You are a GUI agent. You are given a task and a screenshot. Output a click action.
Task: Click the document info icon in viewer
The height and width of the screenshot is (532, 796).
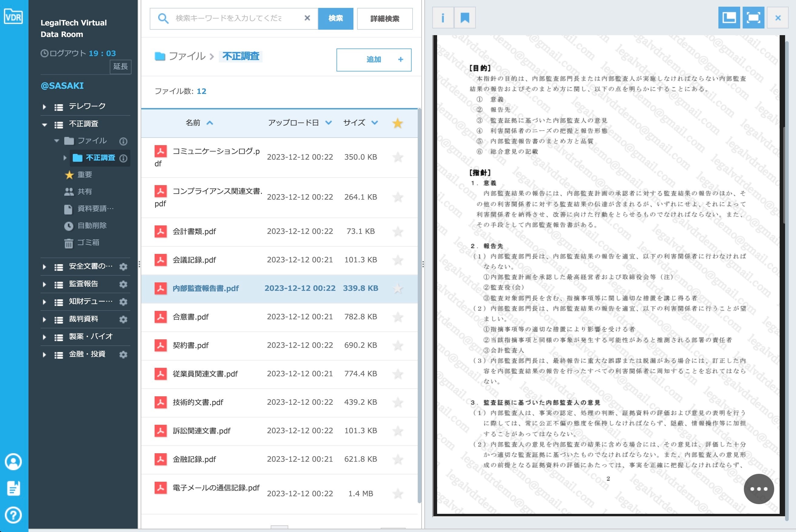tap(443, 18)
